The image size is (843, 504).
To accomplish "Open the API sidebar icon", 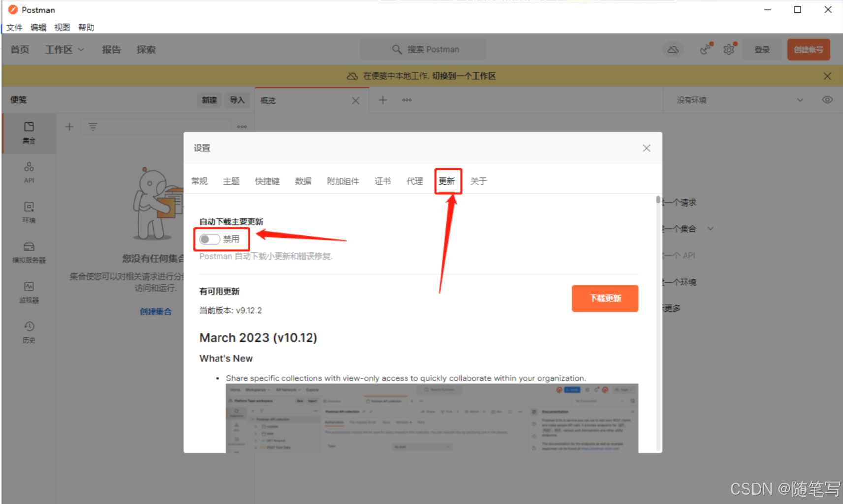I will (x=29, y=173).
